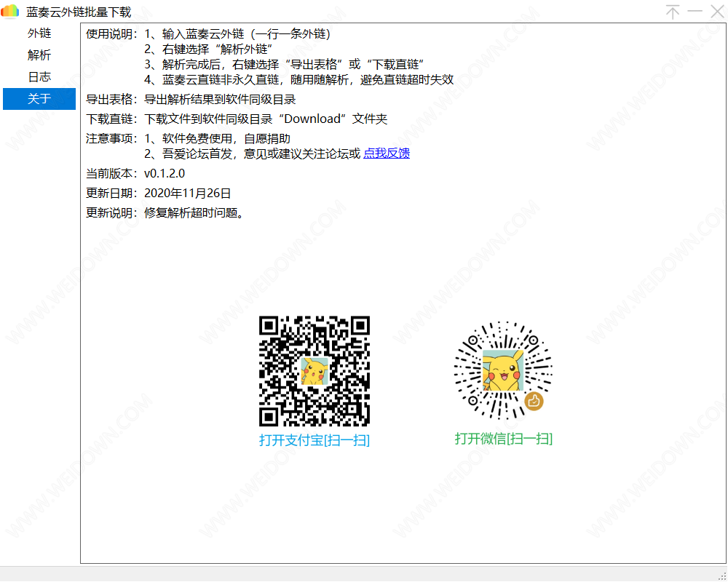Click the window resize grip in status bar
Image resolution: width=728 pixels, height=582 pixels.
(x=721, y=575)
